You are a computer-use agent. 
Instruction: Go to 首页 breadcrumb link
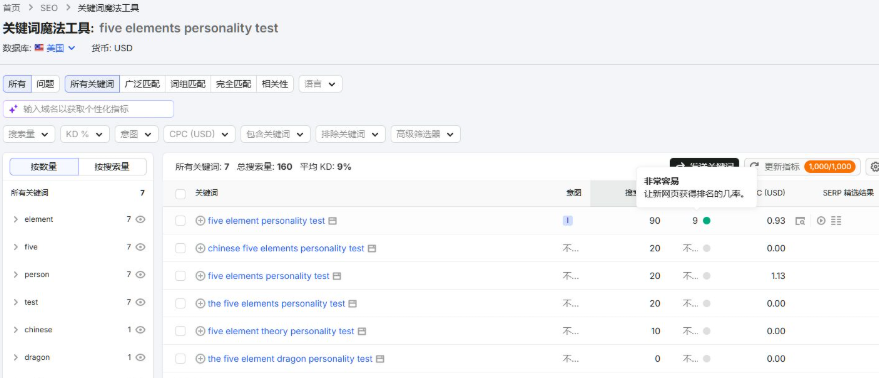pyautogui.click(x=11, y=8)
